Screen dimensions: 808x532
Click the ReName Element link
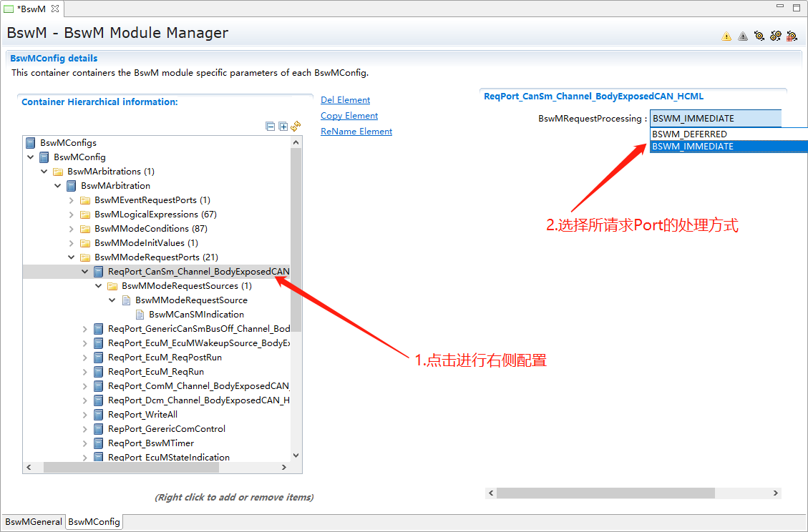[x=356, y=132]
